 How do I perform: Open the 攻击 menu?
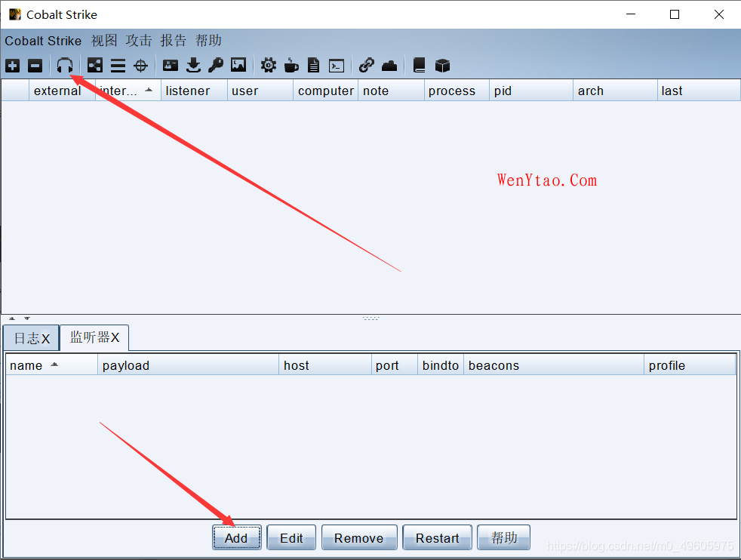138,41
